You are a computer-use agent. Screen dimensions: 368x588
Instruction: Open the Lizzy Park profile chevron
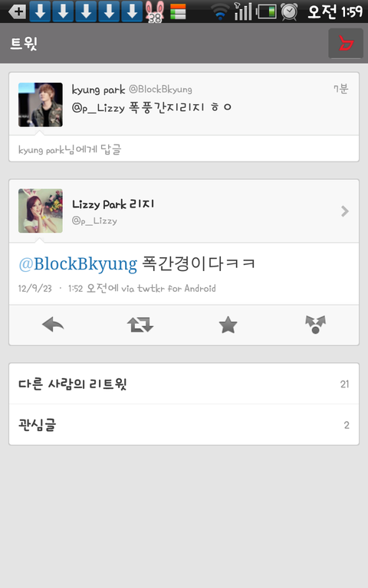345,211
